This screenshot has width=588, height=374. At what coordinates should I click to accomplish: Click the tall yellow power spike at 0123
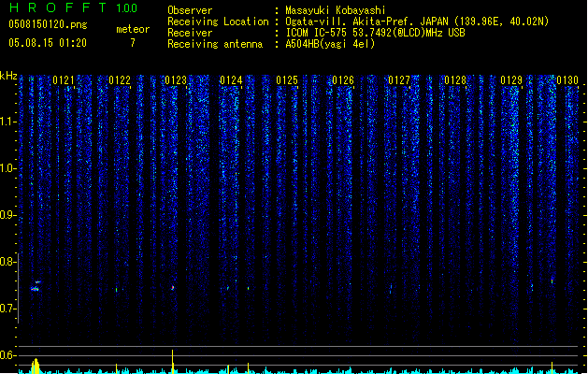click(x=173, y=361)
